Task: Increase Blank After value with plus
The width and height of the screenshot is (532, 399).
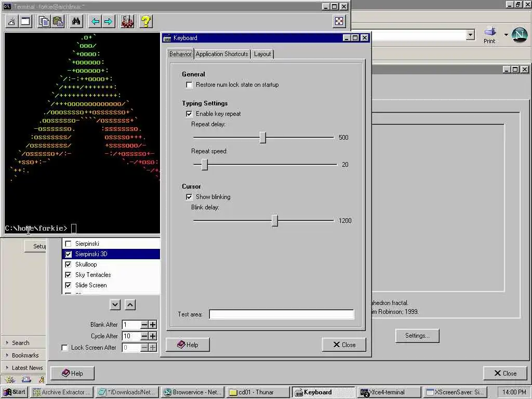Action: 153,325
